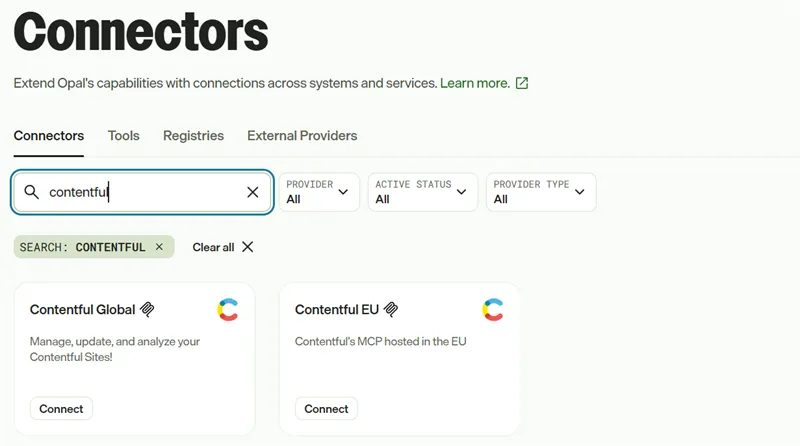800x446 pixels.
Task: Click X icon beside Clear all
Action: [247, 247]
